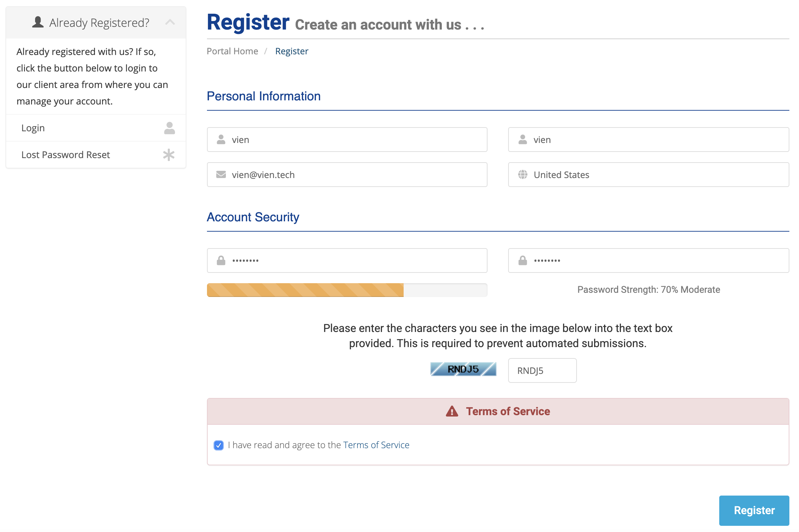Click the user silhouette icon beside Already Registered

[x=38, y=22]
